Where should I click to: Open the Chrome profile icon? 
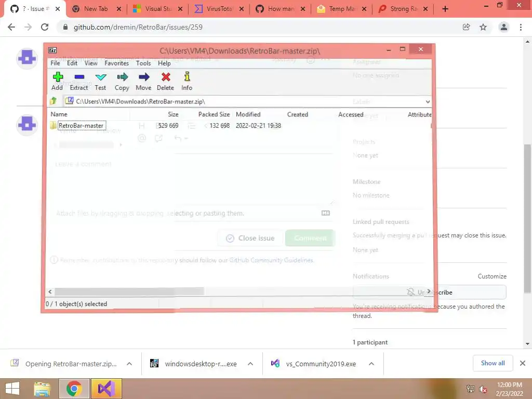504,27
